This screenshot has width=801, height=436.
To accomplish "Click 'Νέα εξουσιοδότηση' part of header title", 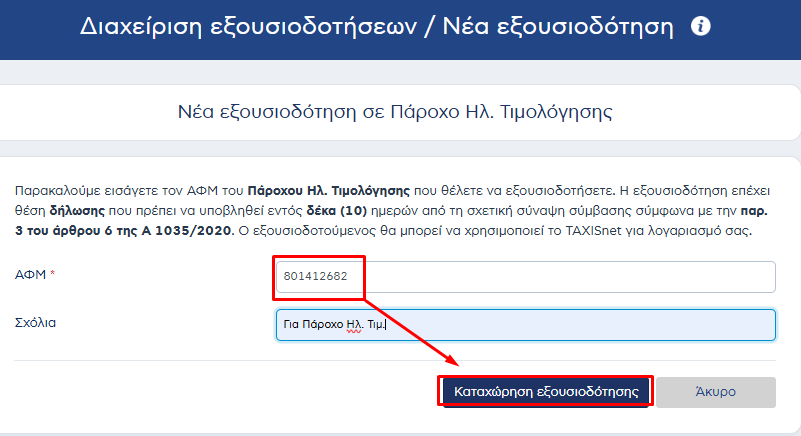I will pos(558,26).
